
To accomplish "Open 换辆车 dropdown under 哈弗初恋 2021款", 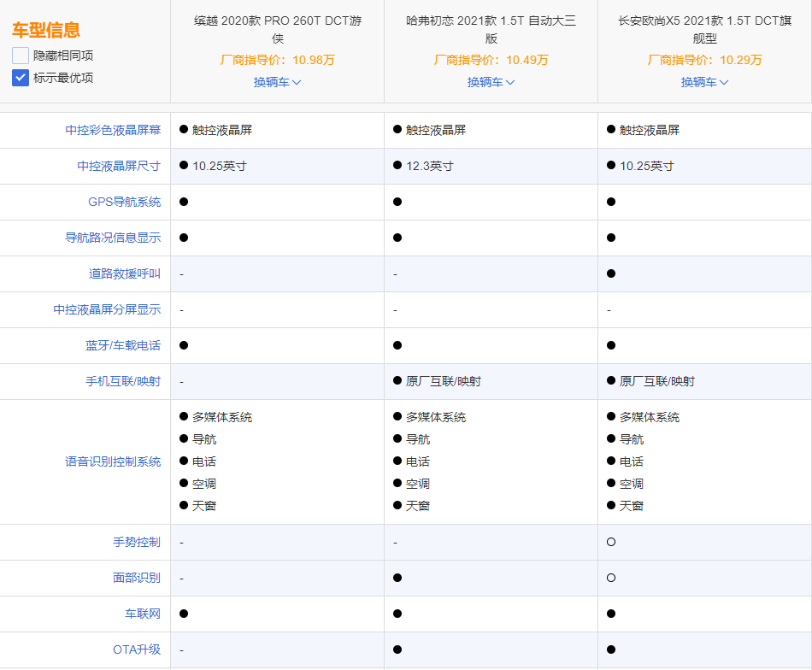I will pos(491,82).
